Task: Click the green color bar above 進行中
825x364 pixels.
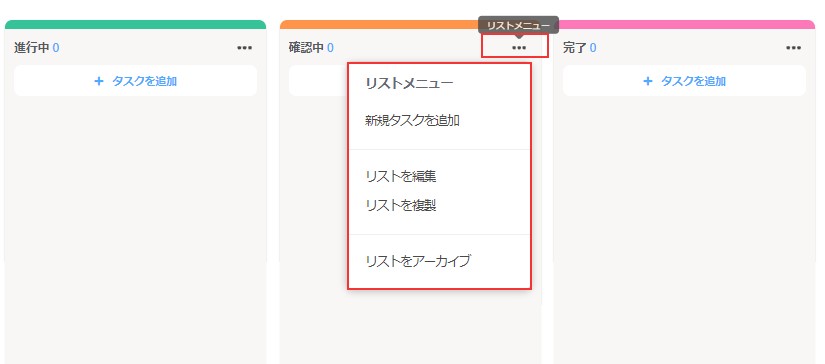Action: point(135,24)
